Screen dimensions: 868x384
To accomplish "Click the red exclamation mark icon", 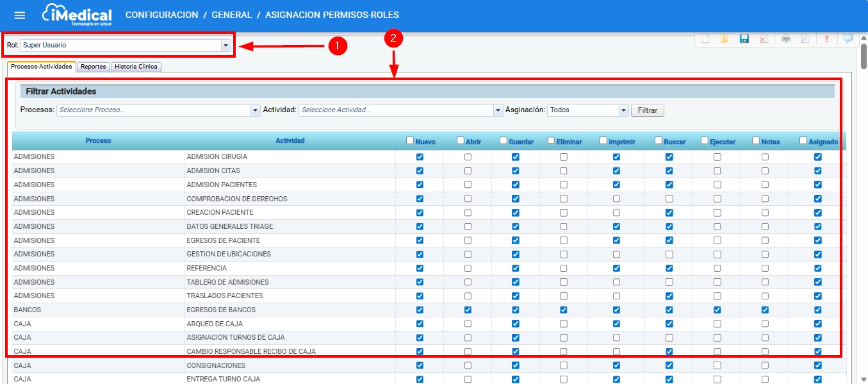I will pyautogui.click(x=826, y=38).
